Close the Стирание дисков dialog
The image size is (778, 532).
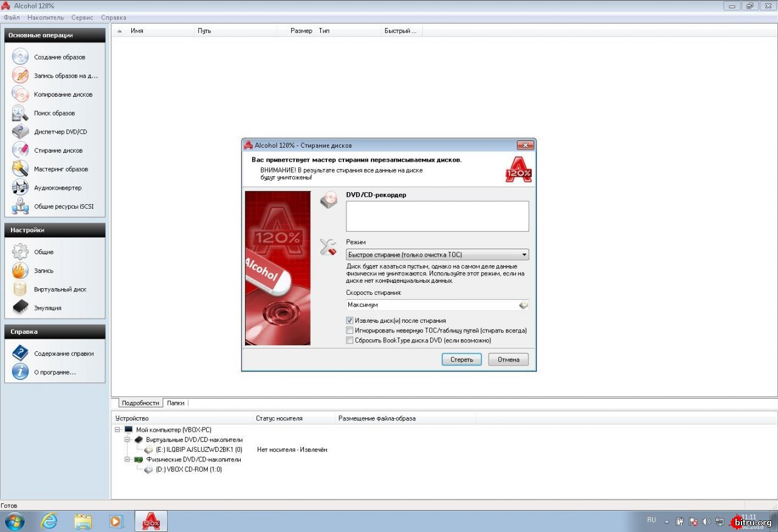point(525,145)
